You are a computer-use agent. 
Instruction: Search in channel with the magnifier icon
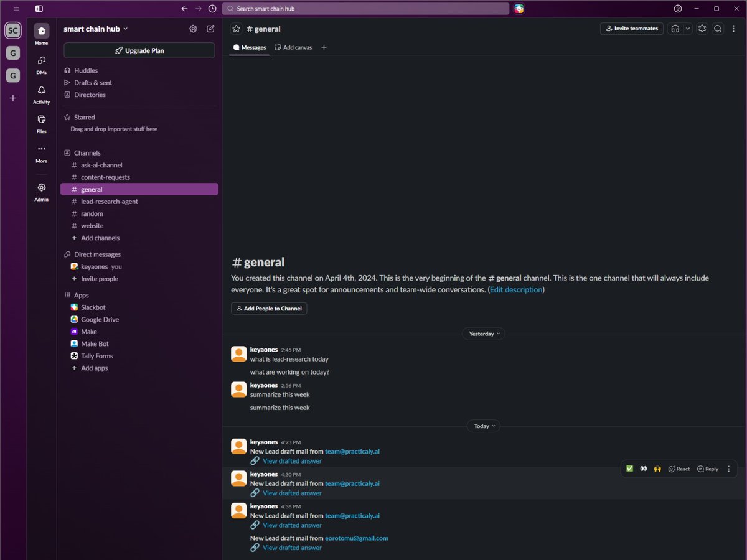[718, 29]
